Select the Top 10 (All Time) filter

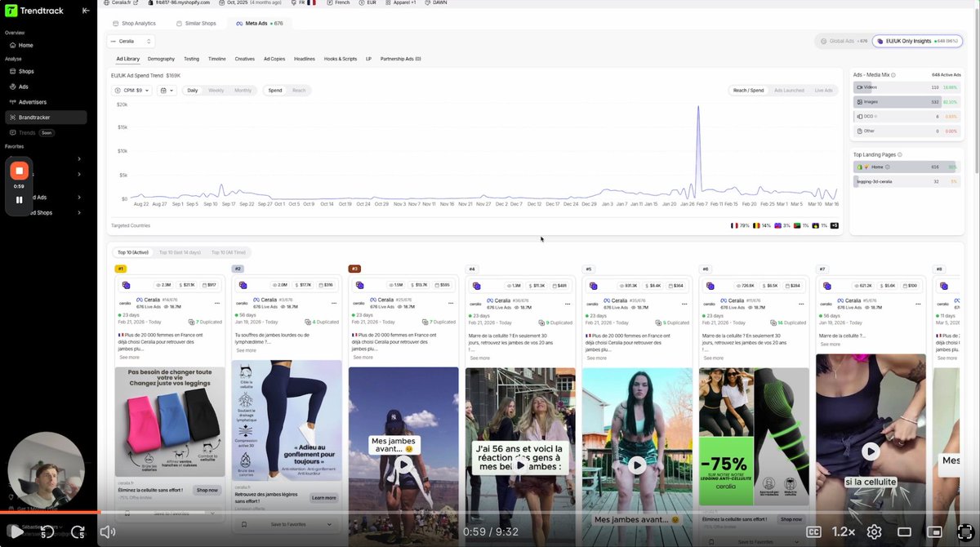(228, 252)
